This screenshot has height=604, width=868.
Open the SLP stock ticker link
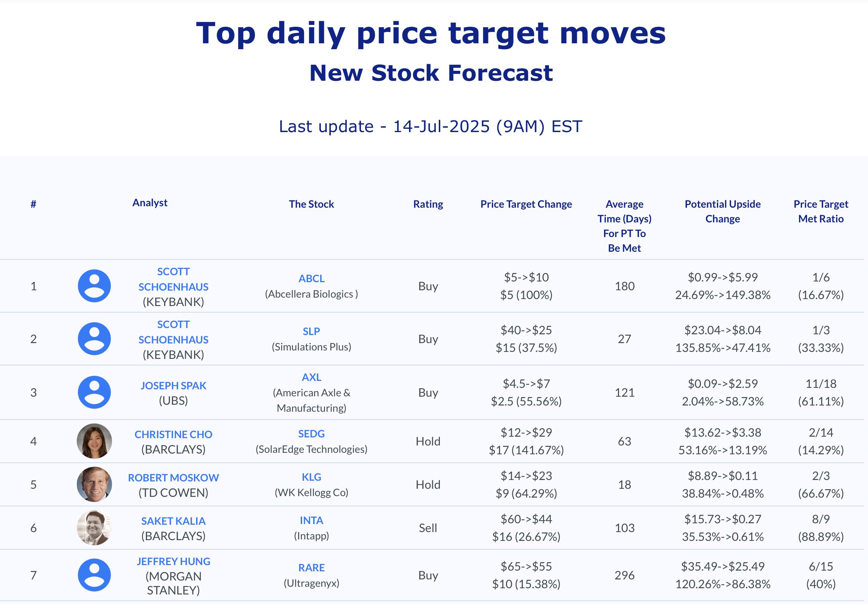pos(311,332)
